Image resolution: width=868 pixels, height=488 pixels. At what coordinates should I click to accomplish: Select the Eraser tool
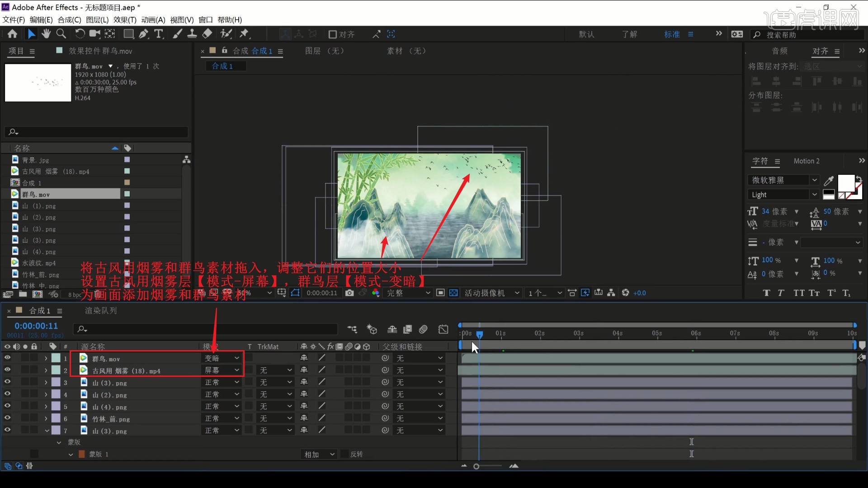pyautogui.click(x=207, y=34)
